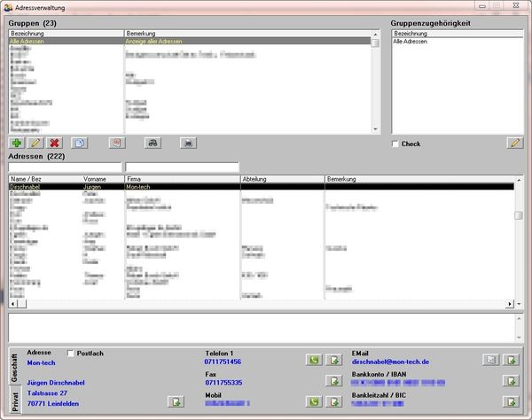Select the Geschäft tab
This screenshot has width=532, height=420.
click(x=15, y=367)
